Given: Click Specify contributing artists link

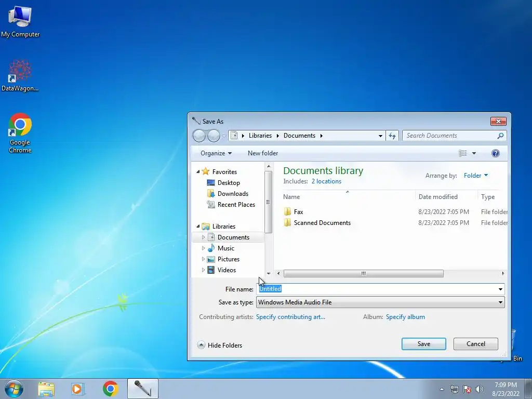Looking at the screenshot, I should [x=290, y=317].
